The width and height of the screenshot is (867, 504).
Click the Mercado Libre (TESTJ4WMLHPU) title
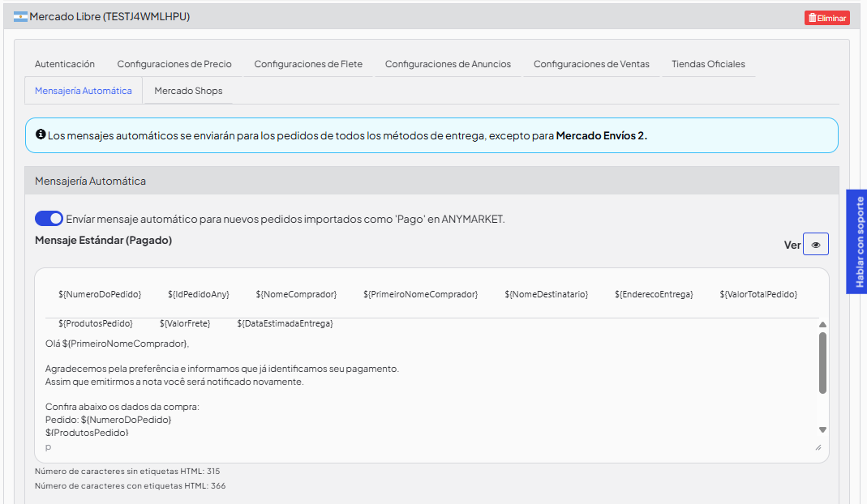tap(109, 16)
